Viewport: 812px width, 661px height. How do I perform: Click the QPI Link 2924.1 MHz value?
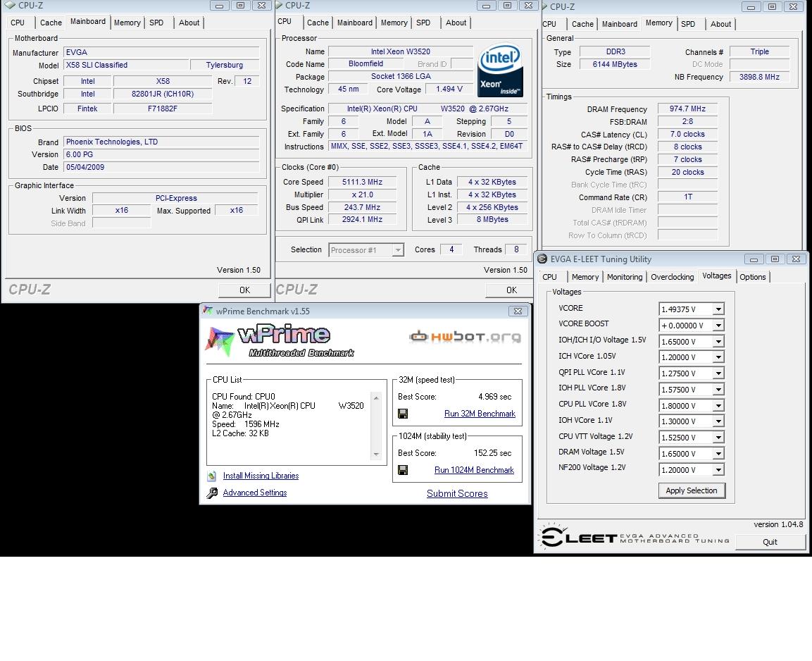[363, 220]
